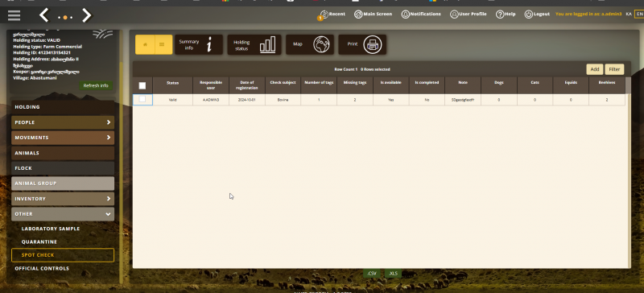The width and height of the screenshot is (644, 293).
Task: Open the ANIMAL GROUP menu item
Action: 63,184
